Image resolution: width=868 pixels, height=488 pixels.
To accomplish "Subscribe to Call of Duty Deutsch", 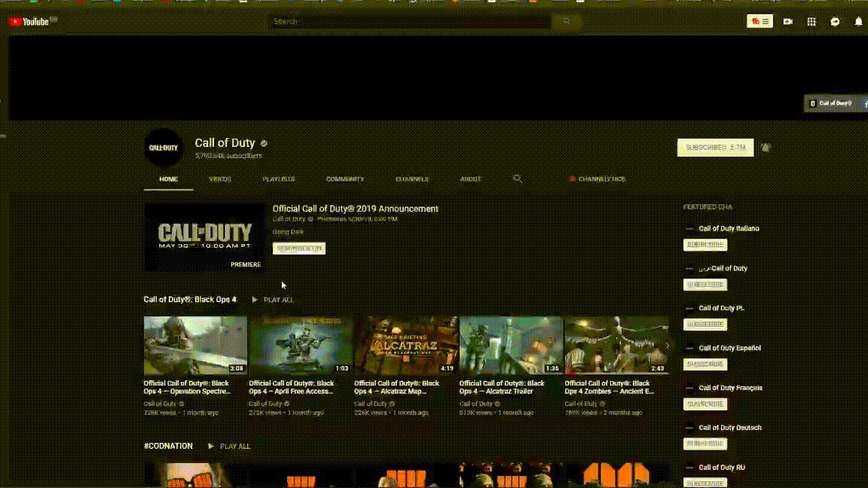I will (705, 444).
